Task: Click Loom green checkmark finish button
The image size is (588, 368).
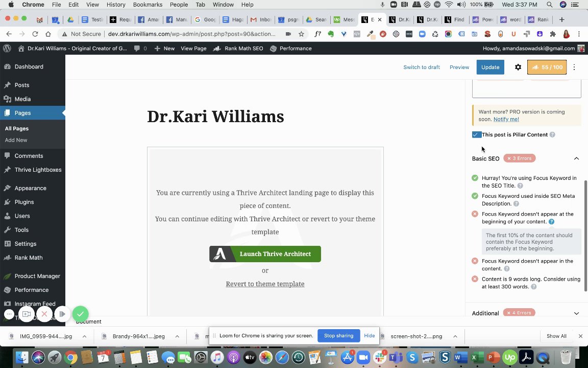Action: tap(80, 314)
